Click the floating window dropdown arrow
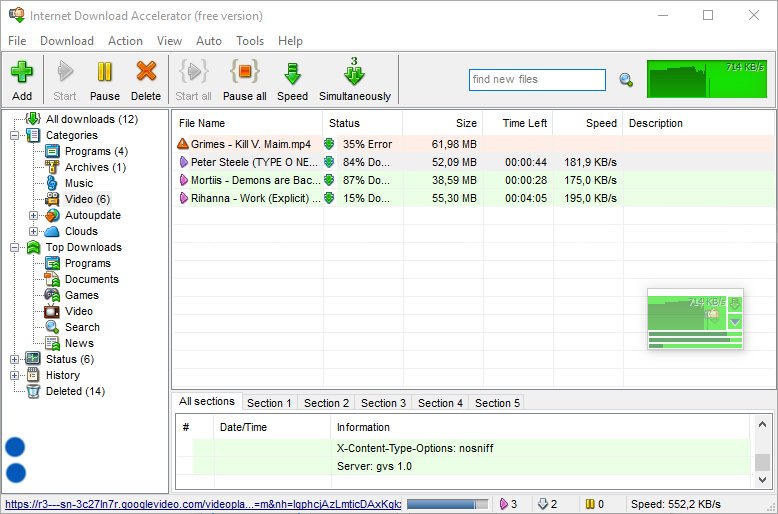The height and width of the screenshot is (514, 778). (735, 322)
